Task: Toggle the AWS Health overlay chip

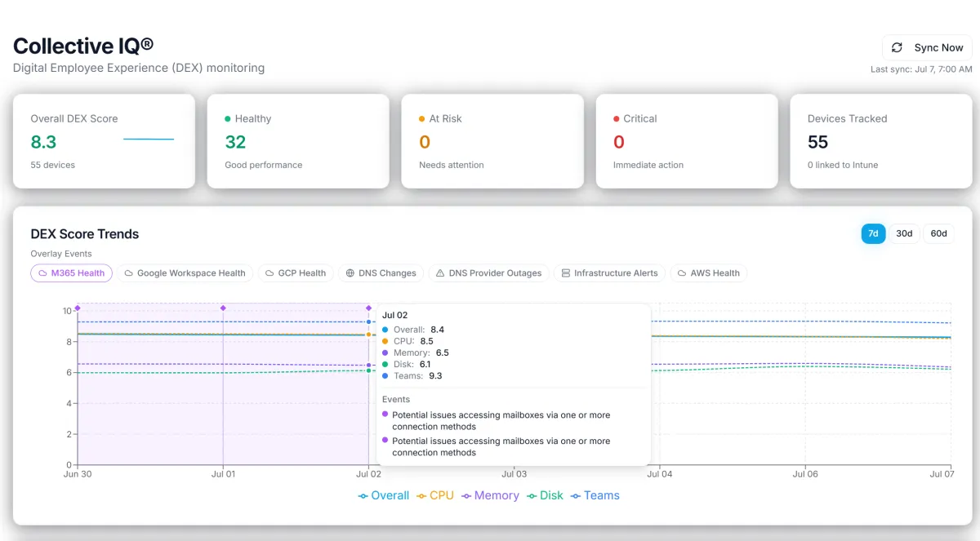Action: (708, 273)
